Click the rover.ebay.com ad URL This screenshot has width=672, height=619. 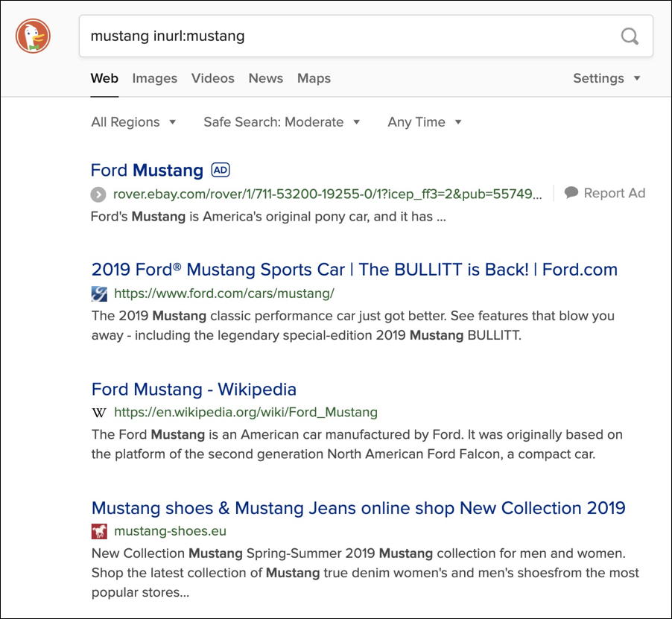click(327, 194)
